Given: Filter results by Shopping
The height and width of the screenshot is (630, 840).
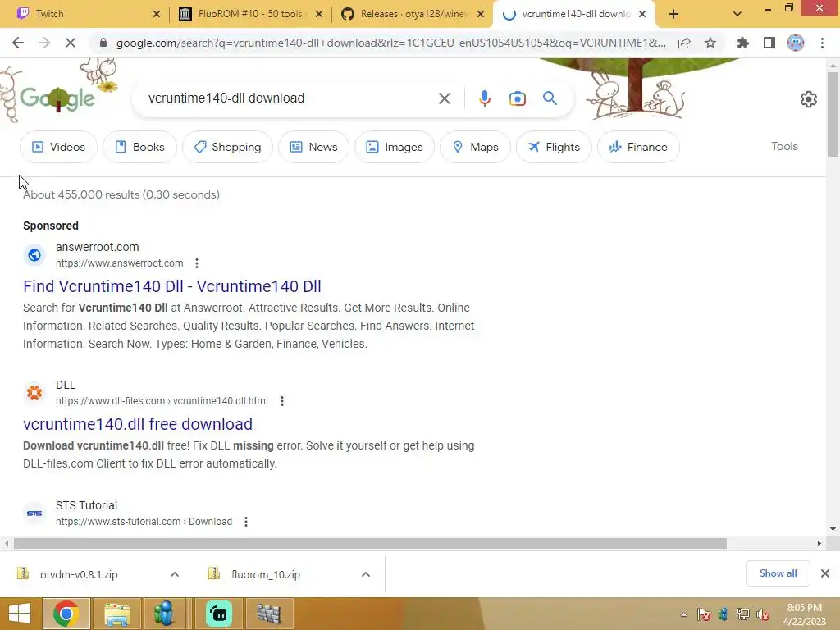Looking at the screenshot, I should [227, 147].
